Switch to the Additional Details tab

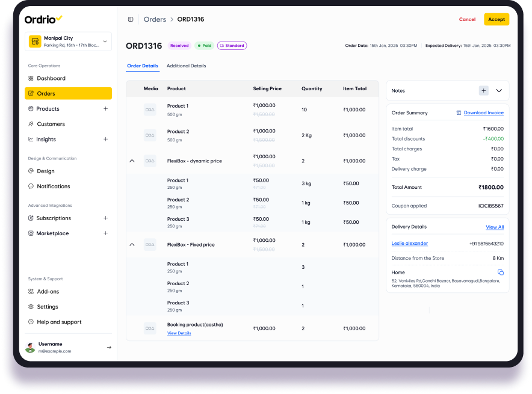coord(186,66)
